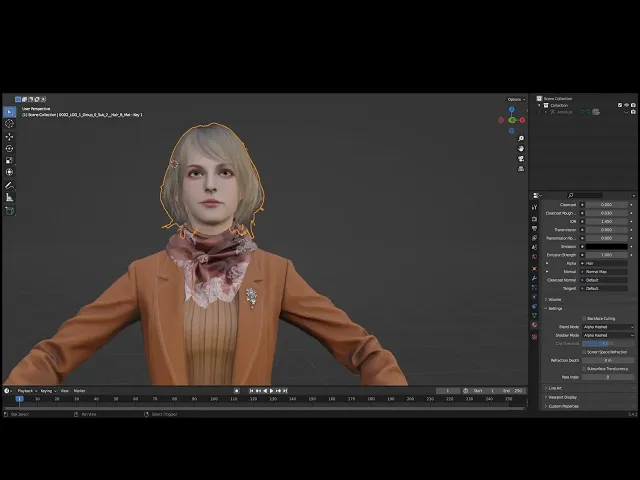Viewport: 640px width, 480px height.
Task: Jump to last frame button
Action: 285,391
